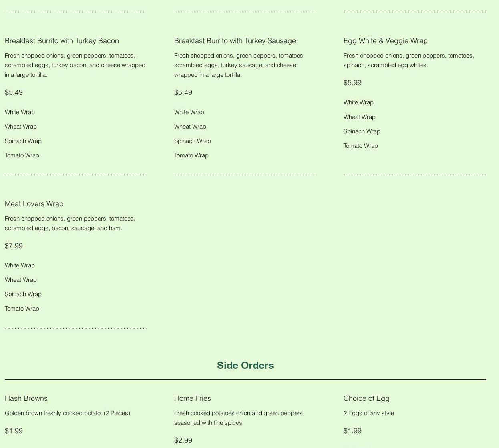The width and height of the screenshot is (499, 448).
Task: Click the $2.99 price under Home Fries
Action: point(183,440)
